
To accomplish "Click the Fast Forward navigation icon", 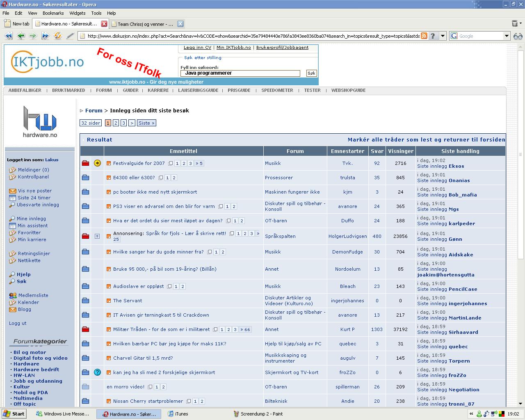I will 45,36.
